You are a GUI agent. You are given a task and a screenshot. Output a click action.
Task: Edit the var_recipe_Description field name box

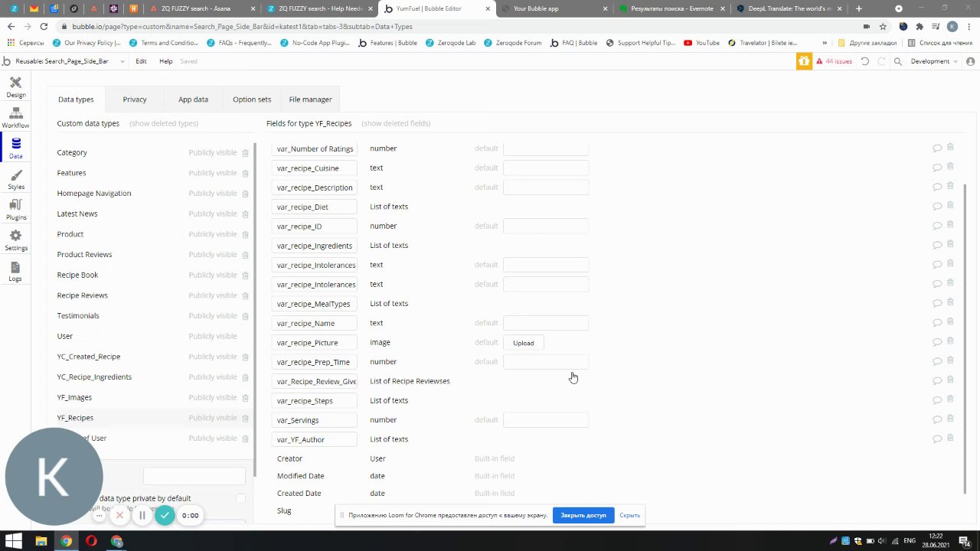[x=315, y=187]
